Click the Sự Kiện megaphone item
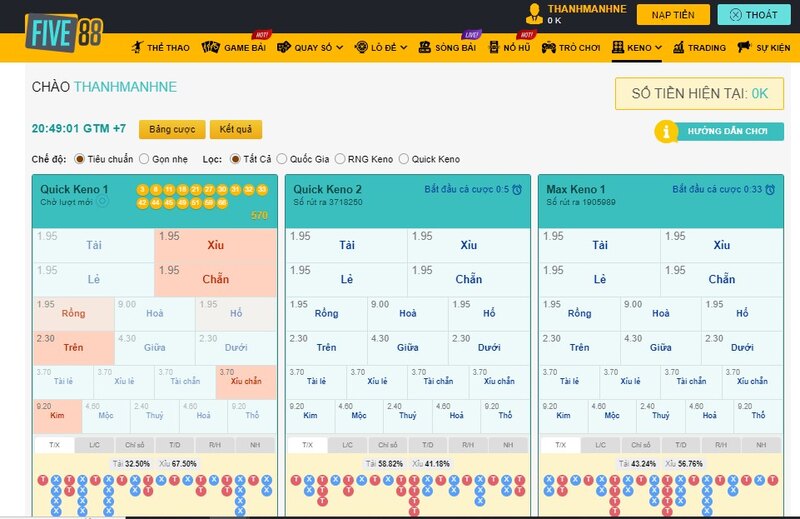 pyautogui.click(x=764, y=47)
